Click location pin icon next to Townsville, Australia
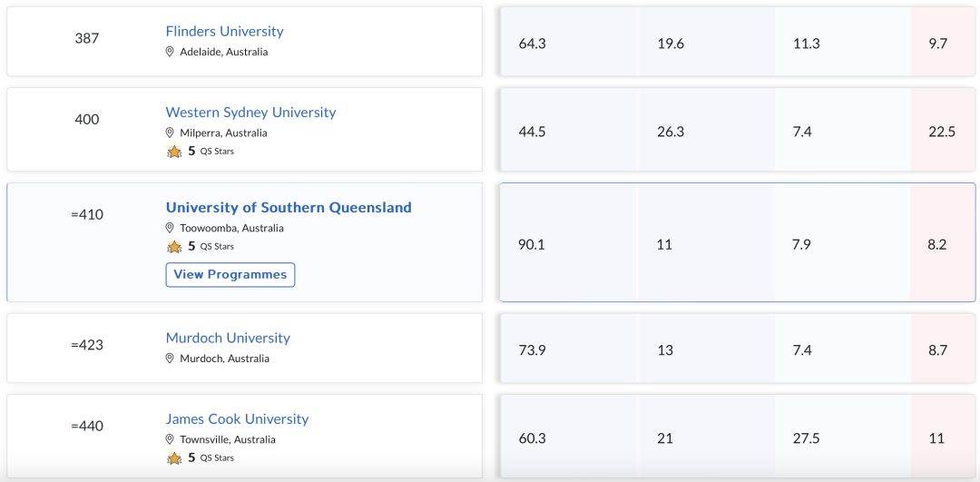This screenshot has width=980, height=482. coord(170,438)
